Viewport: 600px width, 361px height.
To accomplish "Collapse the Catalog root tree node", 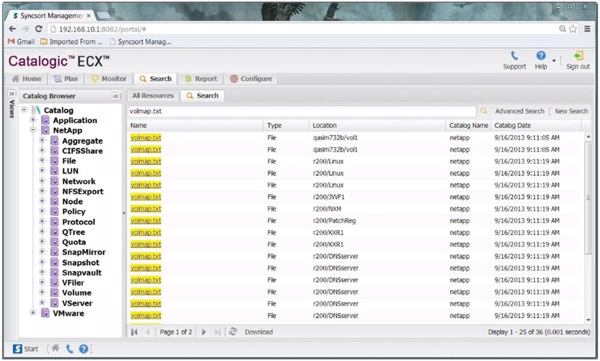I will 24,110.
